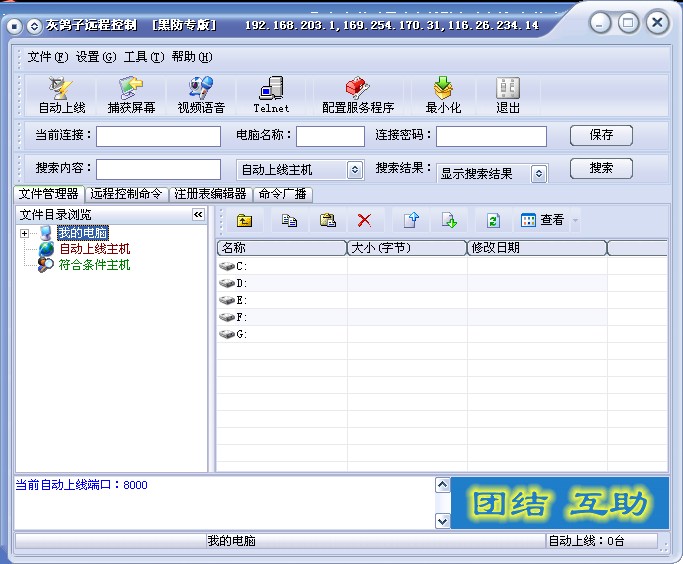
Task: Switch to the 注册表编辑器 tab
Action: (210, 194)
